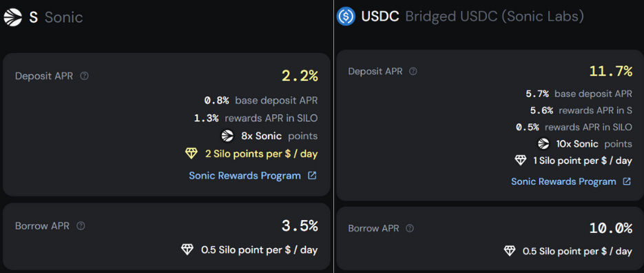This screenshot has width=644, height=273.
Task: Click Sonic icon next to 8x Sonic points
Action: tap(227, 136)
